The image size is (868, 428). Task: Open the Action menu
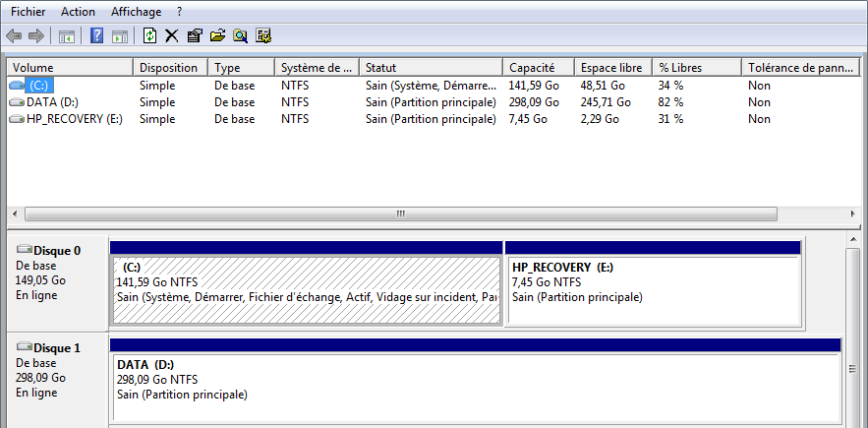click(78, 12)
